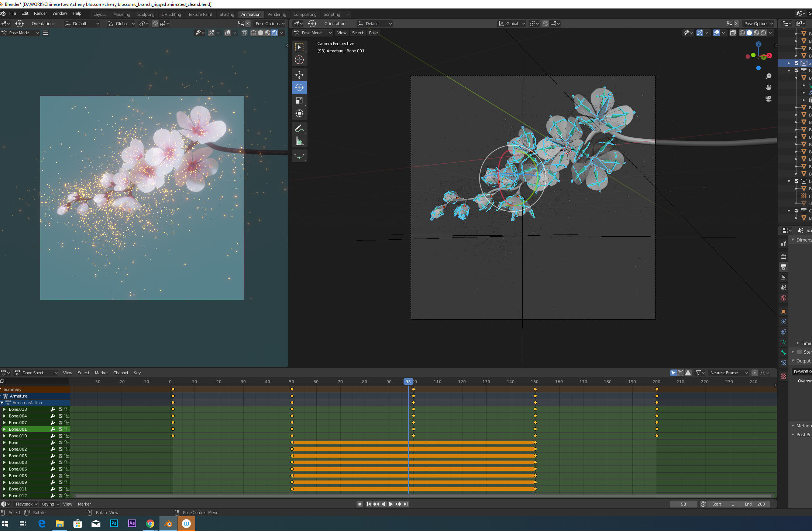The image size is (812, 531).
Task: Click play animation button in timeline
Action: point(391,504)
